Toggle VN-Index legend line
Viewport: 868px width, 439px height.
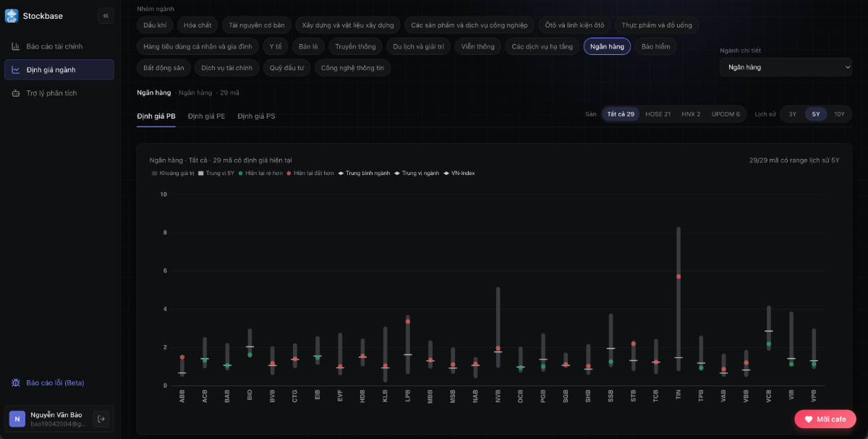click(459, 174)
